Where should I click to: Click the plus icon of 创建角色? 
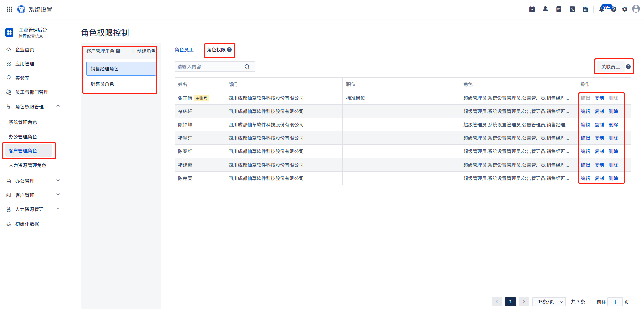click(133, 51)
